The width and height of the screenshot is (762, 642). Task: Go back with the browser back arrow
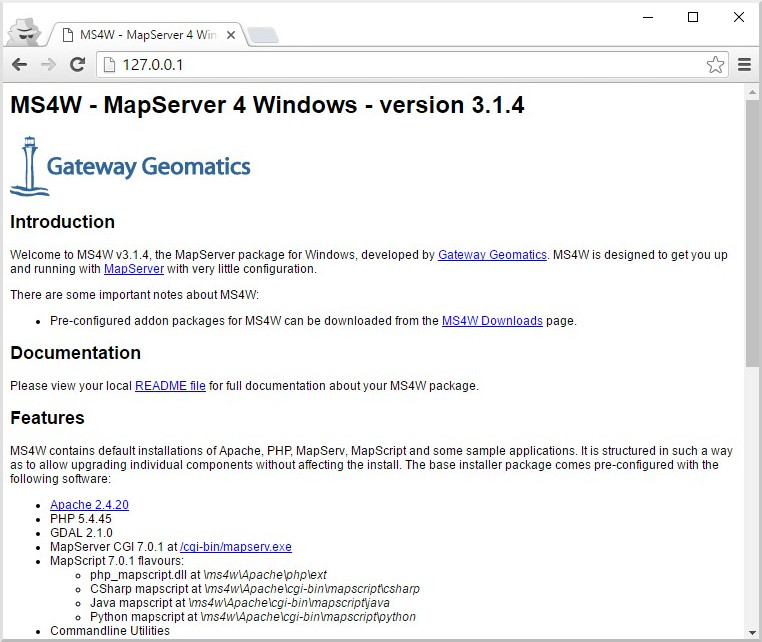(19, 65)
